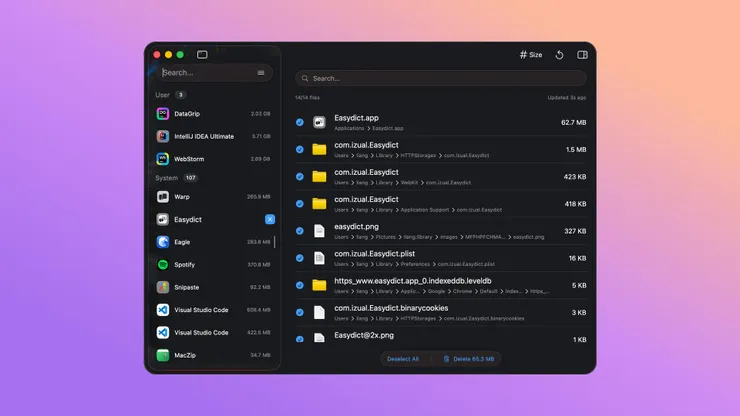Toggle the right panel layout icon
The image size is (740, 416).
click(x=582, y=55)
